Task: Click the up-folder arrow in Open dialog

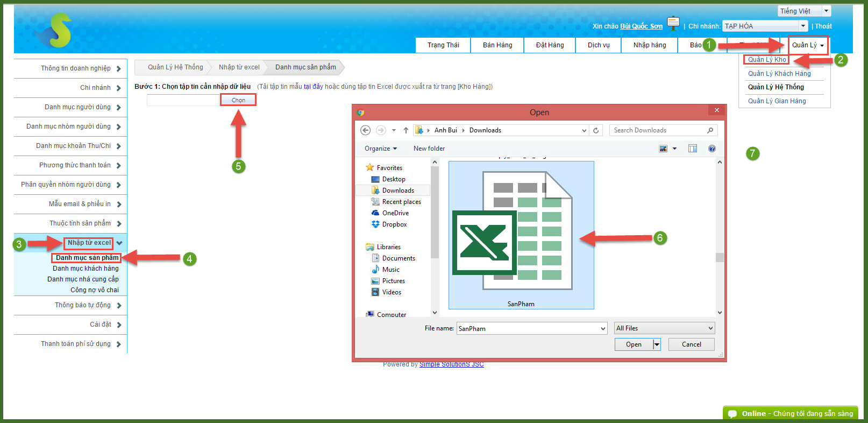Action: pos(406,130)
